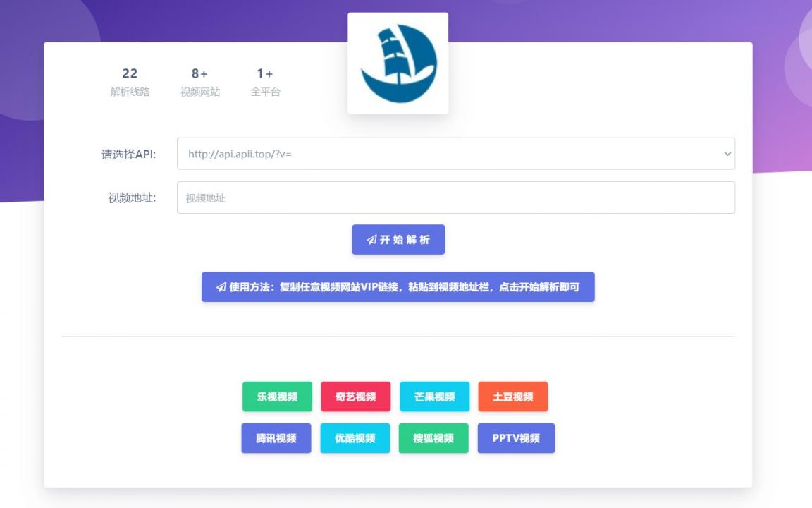
Task: Open the 腾讯视频 site button
Action: point(276,438)
